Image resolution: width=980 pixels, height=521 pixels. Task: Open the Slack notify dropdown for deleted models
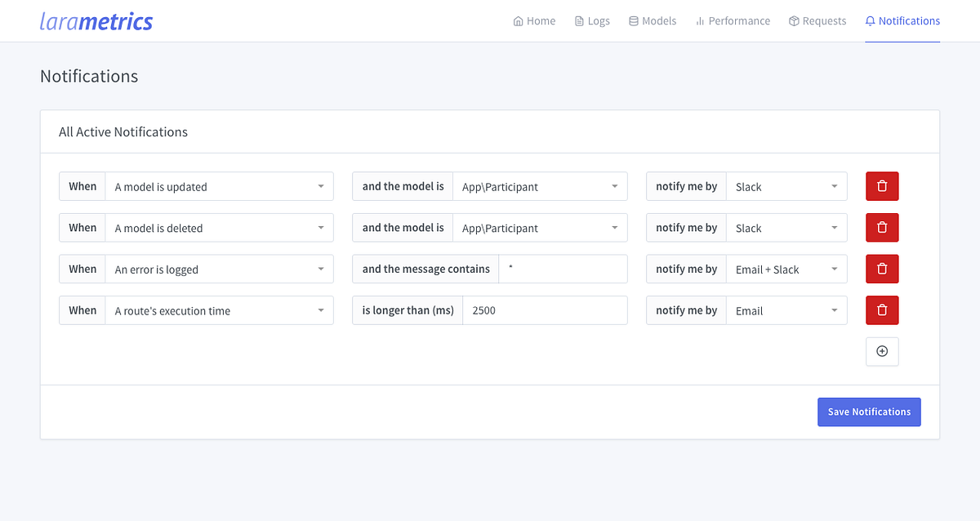(786, 228)
